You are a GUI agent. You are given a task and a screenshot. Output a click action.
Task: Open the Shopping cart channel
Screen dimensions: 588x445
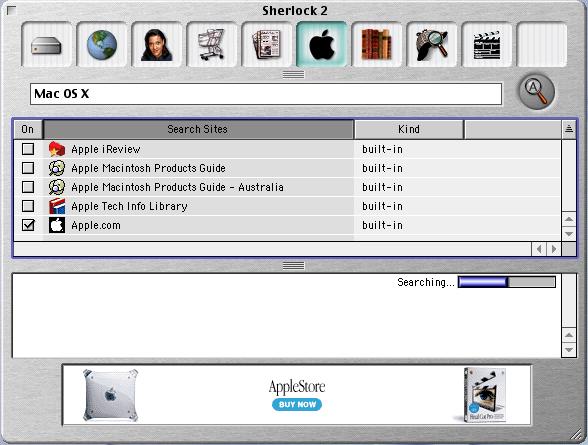[x=212, y=45]
